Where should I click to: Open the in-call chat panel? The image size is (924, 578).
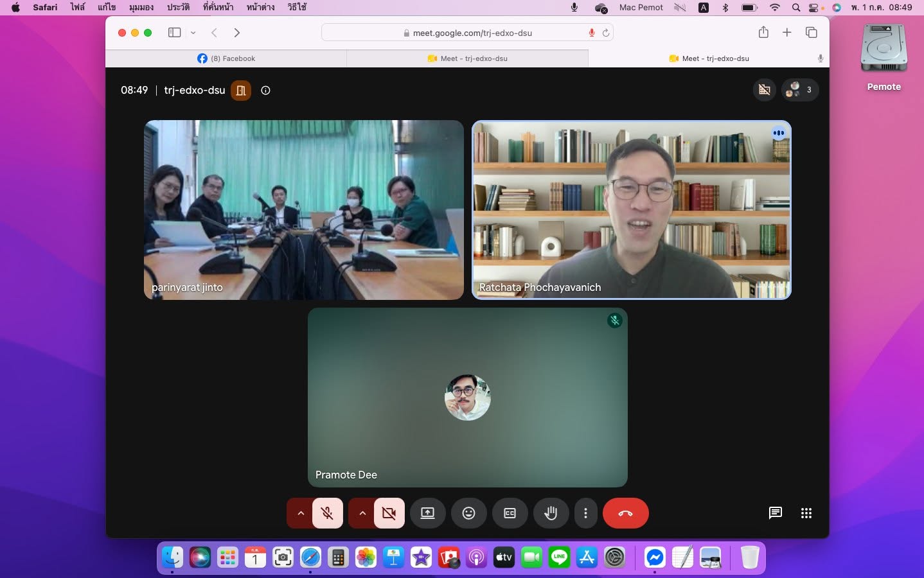click(776, 512)
